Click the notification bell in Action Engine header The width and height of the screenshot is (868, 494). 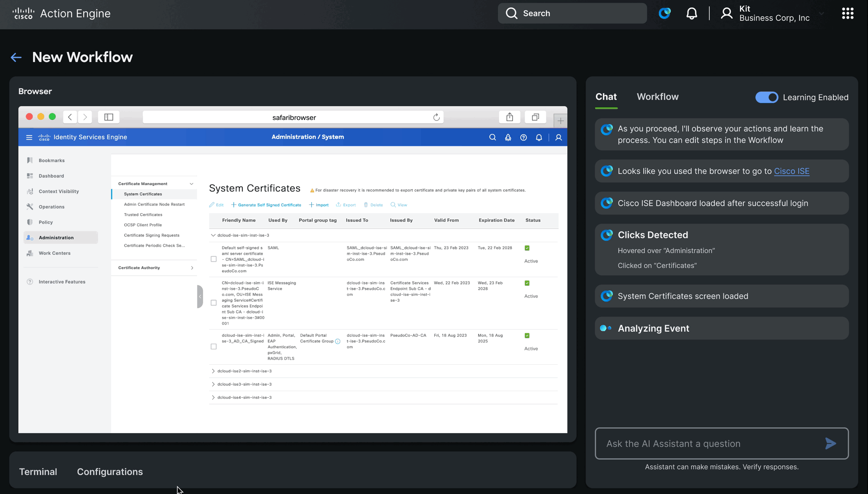[691, 13]
